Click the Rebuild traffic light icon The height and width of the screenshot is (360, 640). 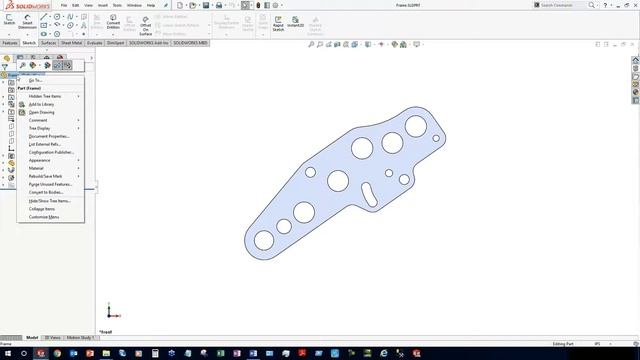point(258,5)
